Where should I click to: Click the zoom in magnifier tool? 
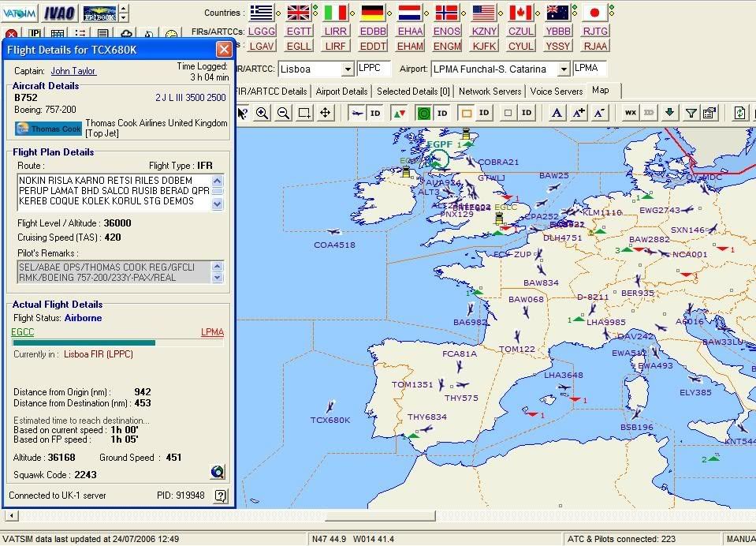[263, 113]
